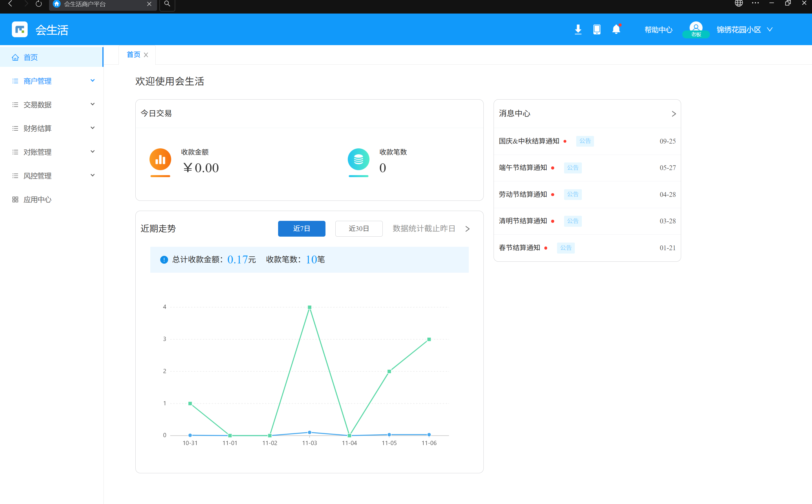Screen dimensions: 812x504
Task: Close the 会生活商户平台 browser tab
Action: coord(149,4)
